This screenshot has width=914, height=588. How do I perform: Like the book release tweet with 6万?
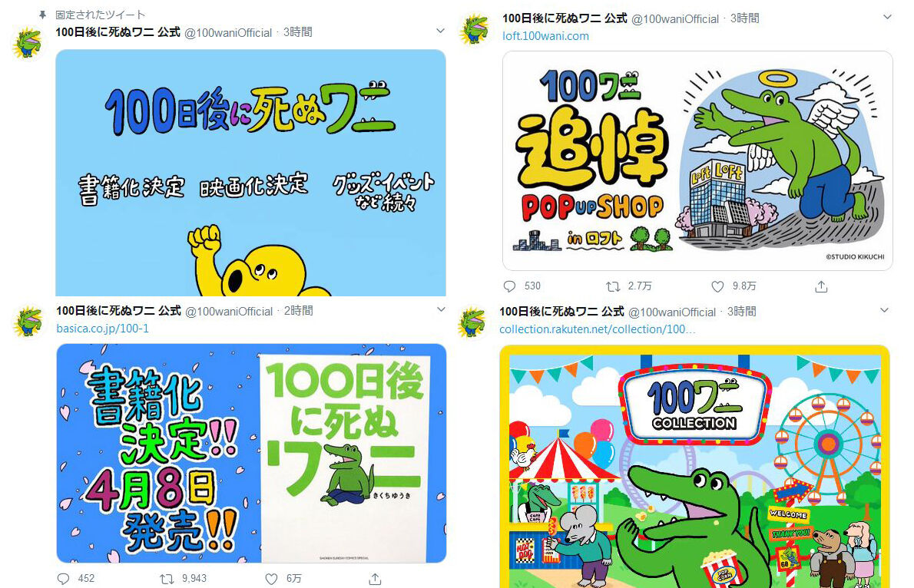[271, 579]
